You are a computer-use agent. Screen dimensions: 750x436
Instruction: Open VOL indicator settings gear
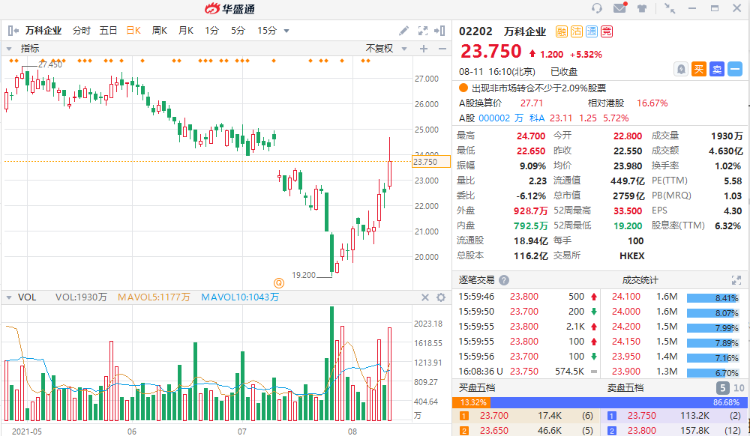441,297
